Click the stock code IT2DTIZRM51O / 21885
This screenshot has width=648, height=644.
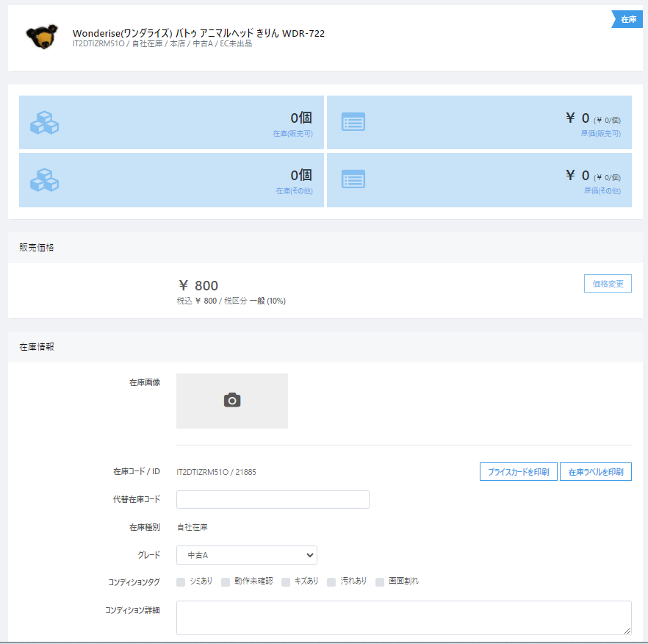[216, 472]
